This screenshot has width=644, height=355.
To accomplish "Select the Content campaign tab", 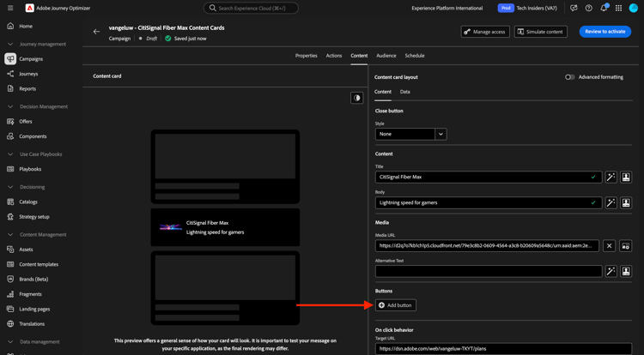I will (x=359, y=56).
